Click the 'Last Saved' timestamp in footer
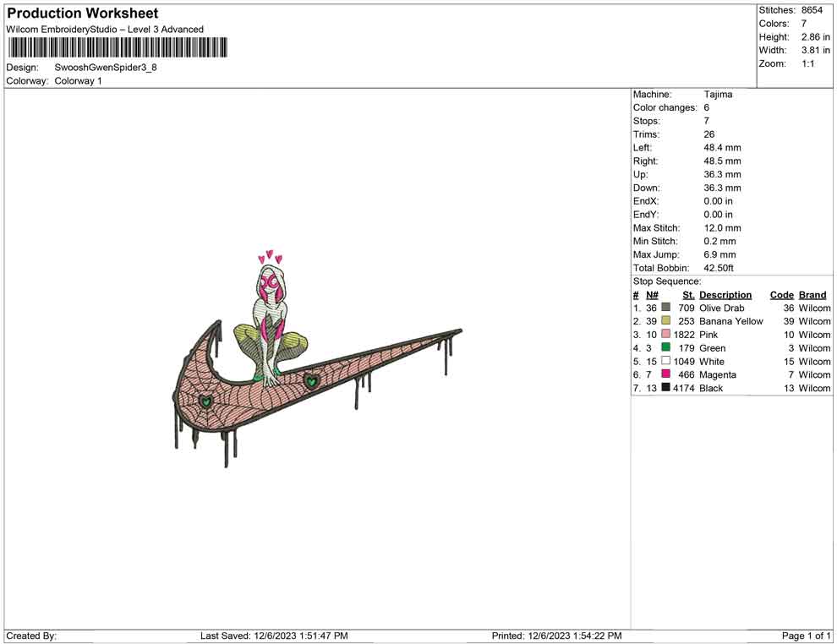 coord(275,636)
